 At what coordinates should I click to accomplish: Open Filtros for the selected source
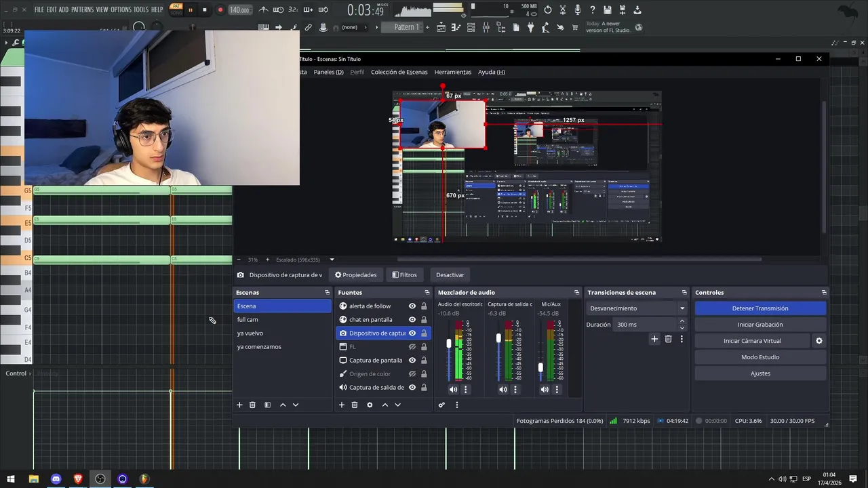click(x=404, y=274)
